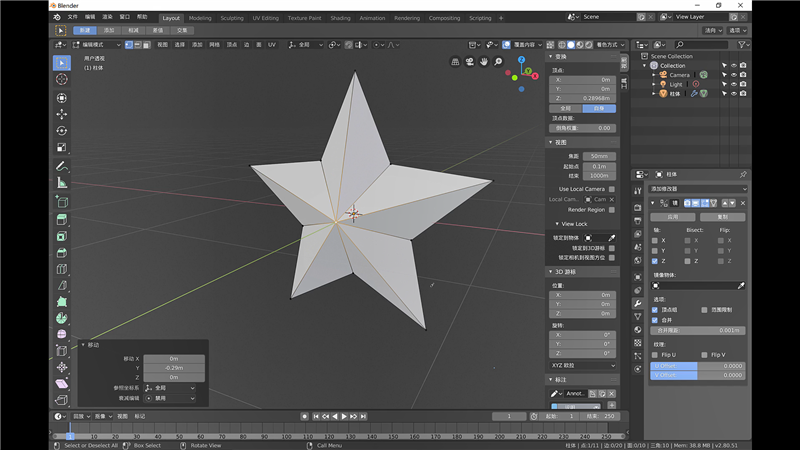Select the Move tool in the left toolbar
800x450 pixels.
62,114
